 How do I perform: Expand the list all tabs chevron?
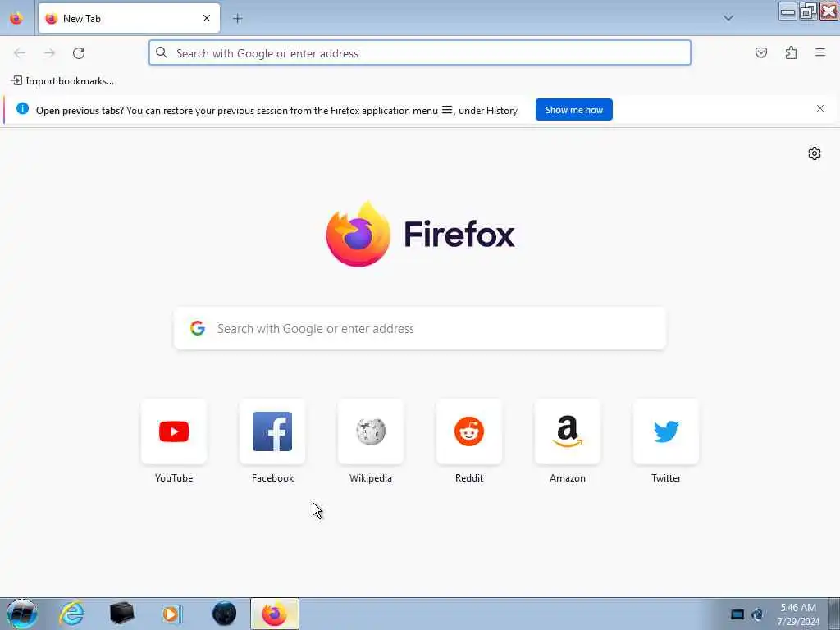coord(728,18)
